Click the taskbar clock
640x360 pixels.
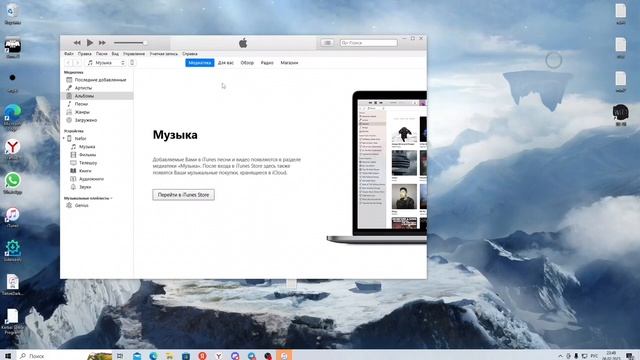(x=611, y=356)
